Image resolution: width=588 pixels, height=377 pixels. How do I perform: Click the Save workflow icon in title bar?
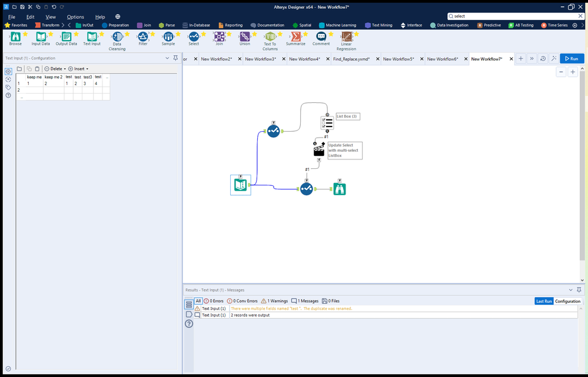point(22,6)
